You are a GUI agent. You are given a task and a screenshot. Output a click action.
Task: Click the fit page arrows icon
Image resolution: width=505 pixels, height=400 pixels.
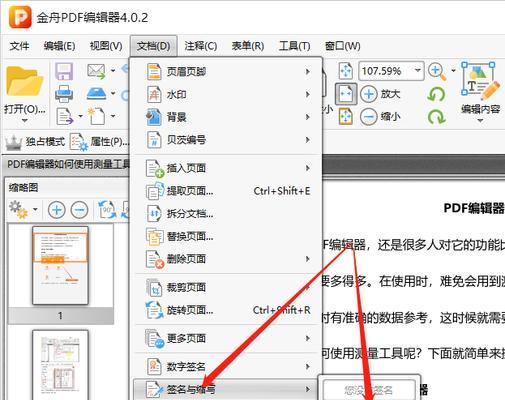tap(345, 71)
